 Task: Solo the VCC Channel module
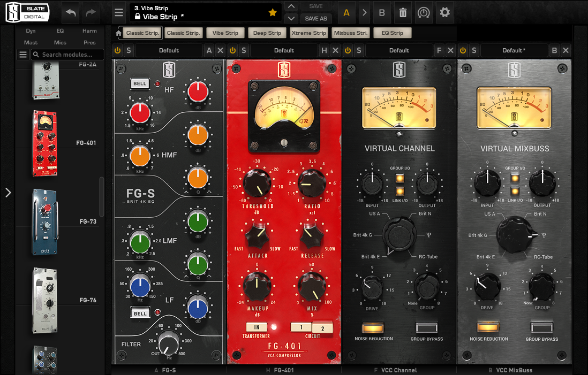point(359,50)
